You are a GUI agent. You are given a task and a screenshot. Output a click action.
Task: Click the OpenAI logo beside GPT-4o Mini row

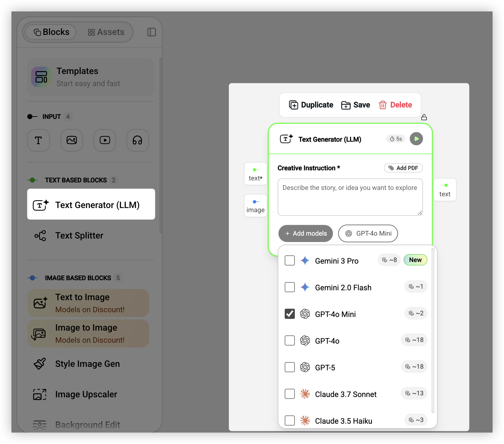coord(305,314)
